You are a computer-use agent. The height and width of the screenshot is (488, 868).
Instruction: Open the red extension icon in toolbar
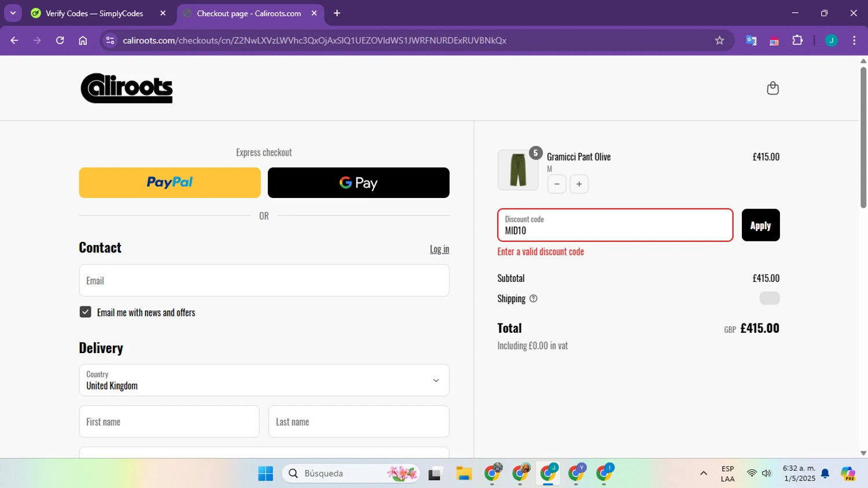[x=774, y=41]
